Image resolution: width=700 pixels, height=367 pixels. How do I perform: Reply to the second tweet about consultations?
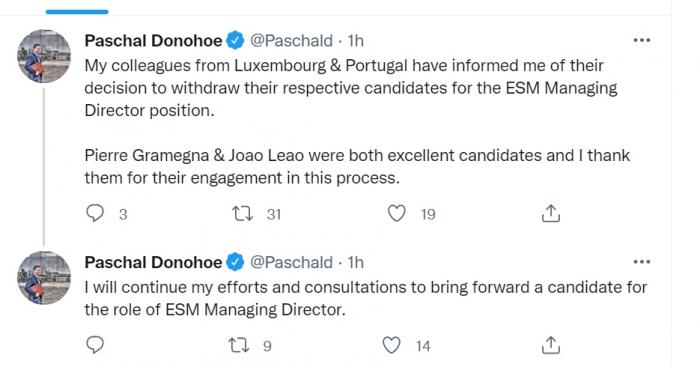tap(95, 345)
